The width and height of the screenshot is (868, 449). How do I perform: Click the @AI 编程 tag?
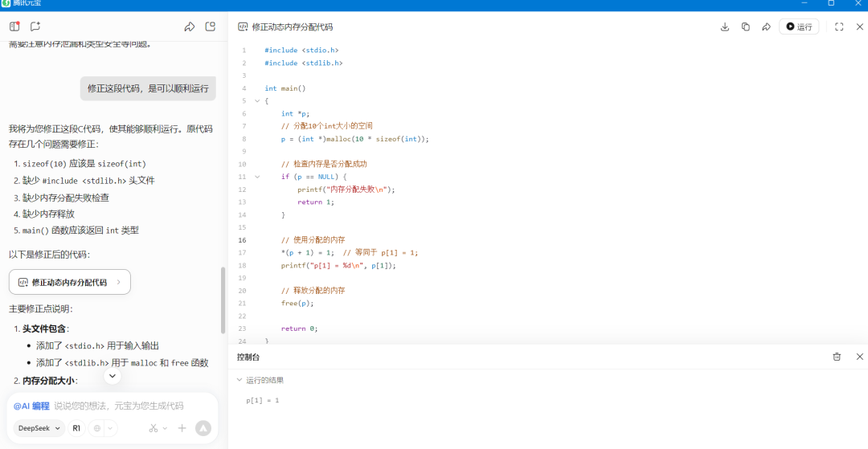coord(31,406)
